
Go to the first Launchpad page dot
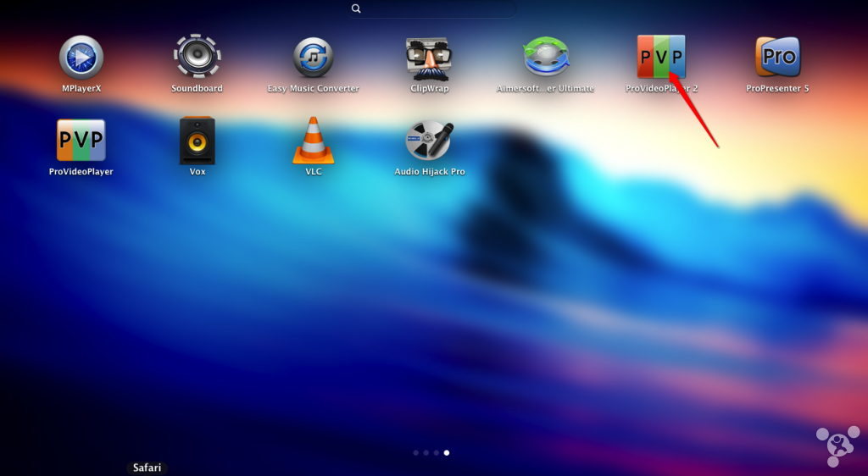(x=416, y=453)
